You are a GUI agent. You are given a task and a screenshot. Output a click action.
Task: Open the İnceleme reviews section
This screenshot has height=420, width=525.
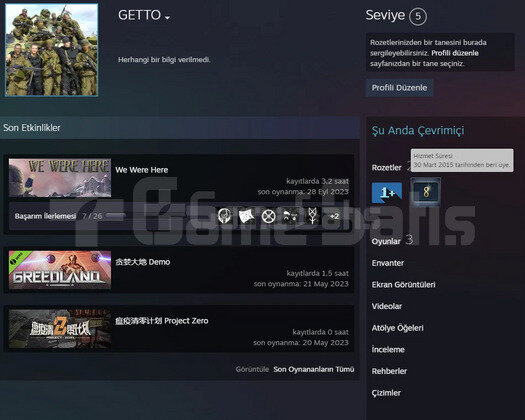388,350
